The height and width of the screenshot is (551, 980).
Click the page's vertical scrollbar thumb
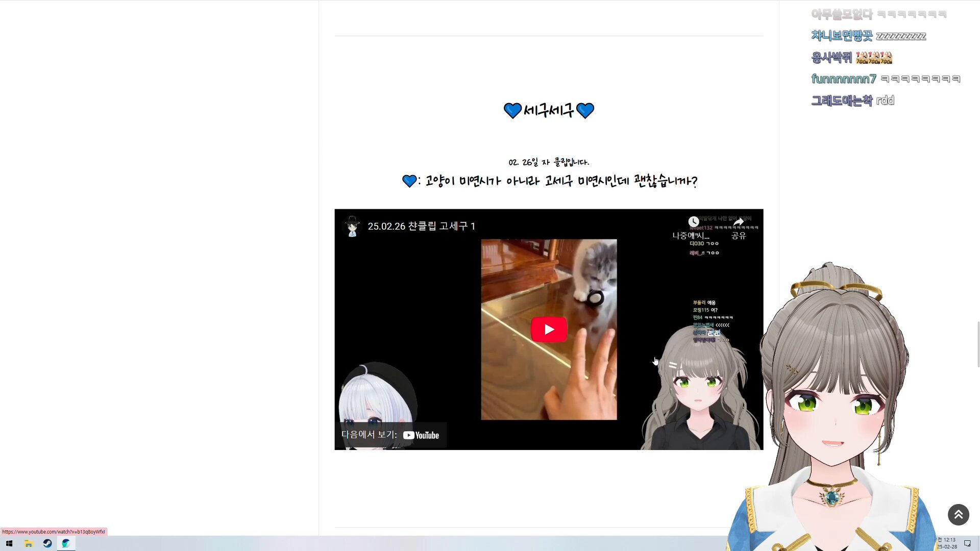(978, 344)
